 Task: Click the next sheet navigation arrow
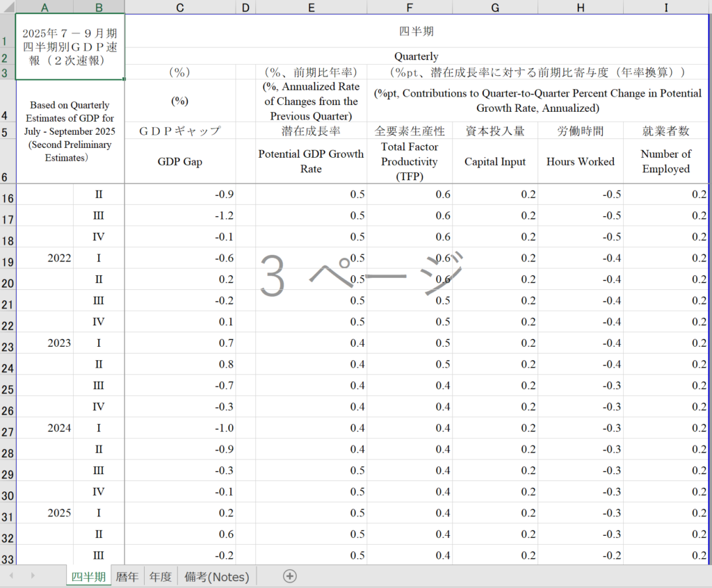(x=32, y=576)
